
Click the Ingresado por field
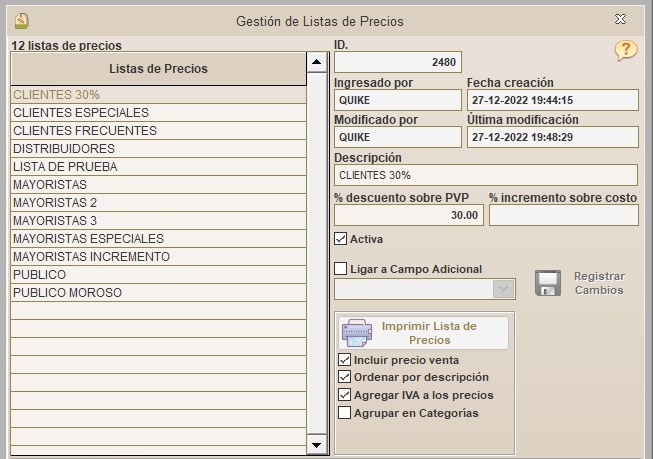pos(398,100)
